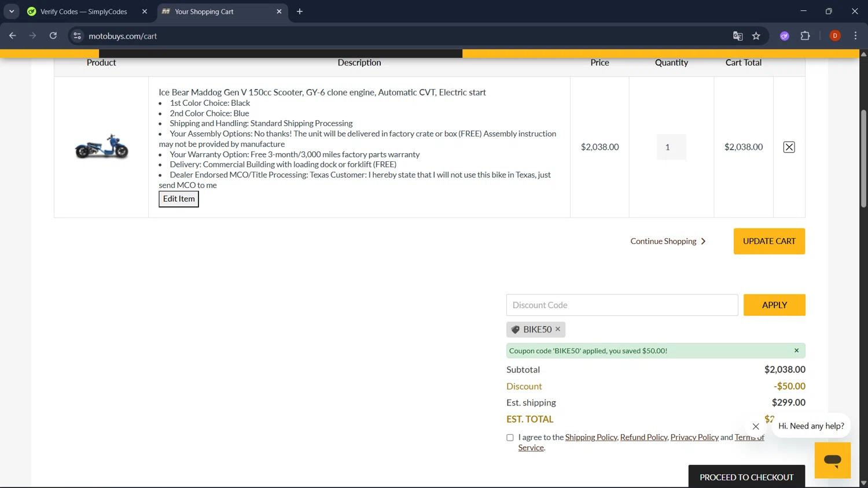
Task: Click the Hi. Need any help? message
Action: (x=811, y=426)
